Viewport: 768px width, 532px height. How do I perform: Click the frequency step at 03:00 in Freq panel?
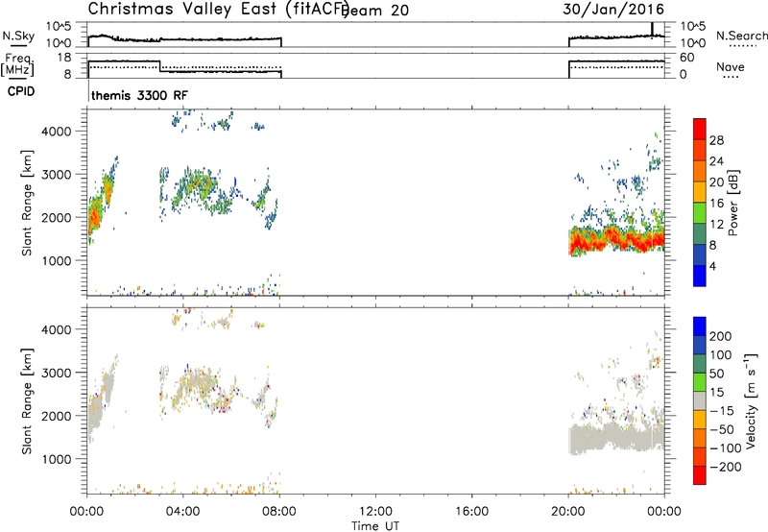coord(160,66)
